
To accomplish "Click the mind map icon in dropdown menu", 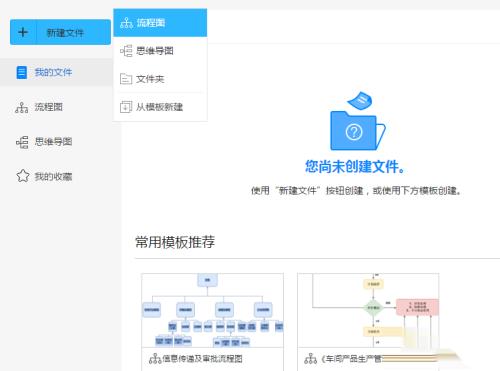I will pyautogui.click(x=126, y=51).
